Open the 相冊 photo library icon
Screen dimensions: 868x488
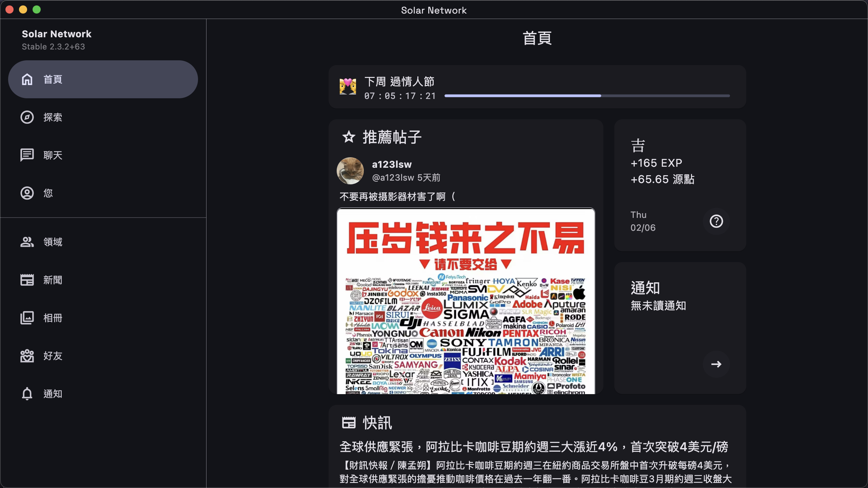(x=27, y=318)
